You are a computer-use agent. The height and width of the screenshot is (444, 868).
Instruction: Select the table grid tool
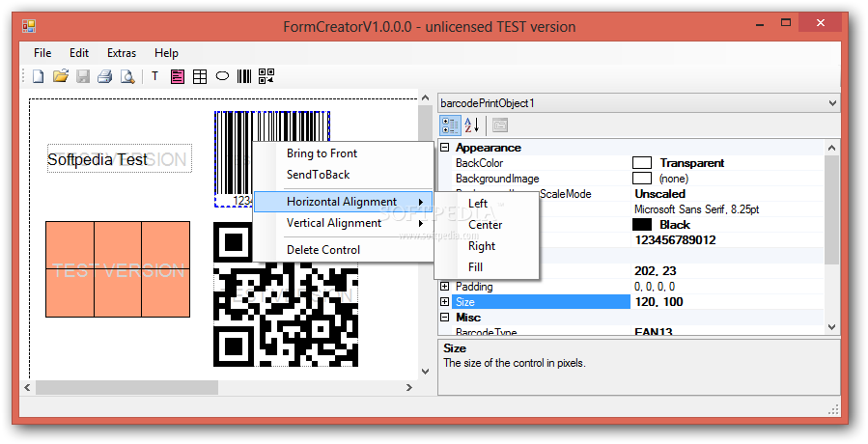(200, 76)
